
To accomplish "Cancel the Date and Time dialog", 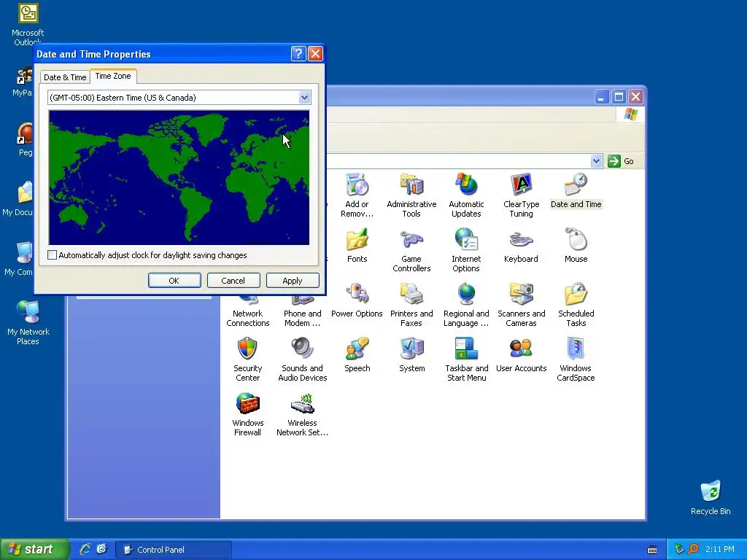I will (x=233, y=281).
